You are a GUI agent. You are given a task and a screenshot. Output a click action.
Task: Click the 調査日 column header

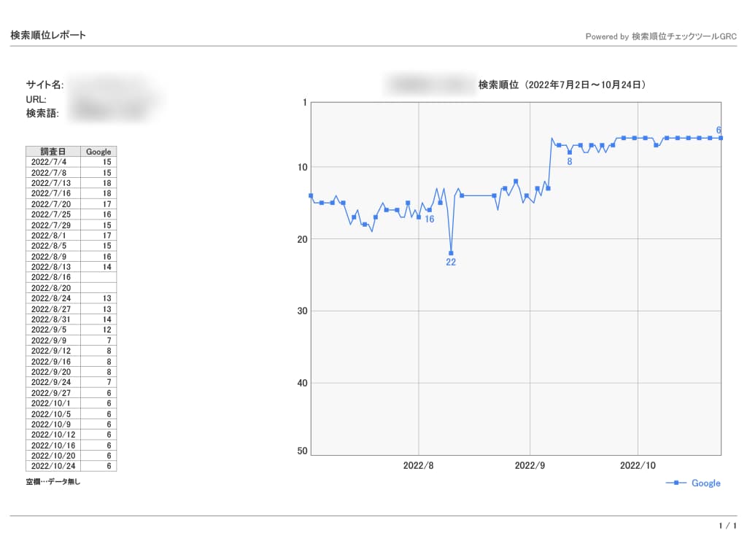click(x=53, y=152)
